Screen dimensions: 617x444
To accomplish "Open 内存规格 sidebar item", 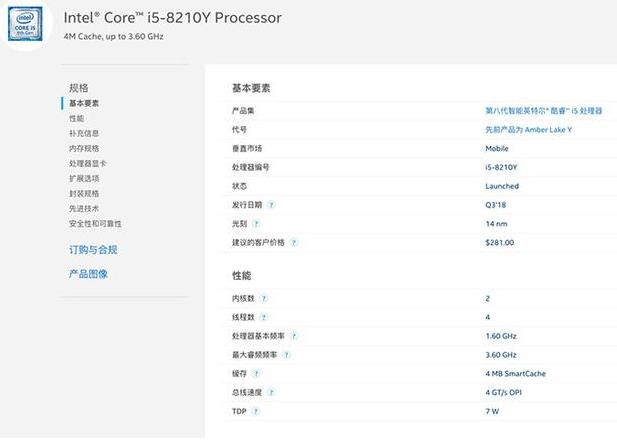I will click(x=84, y=148).
